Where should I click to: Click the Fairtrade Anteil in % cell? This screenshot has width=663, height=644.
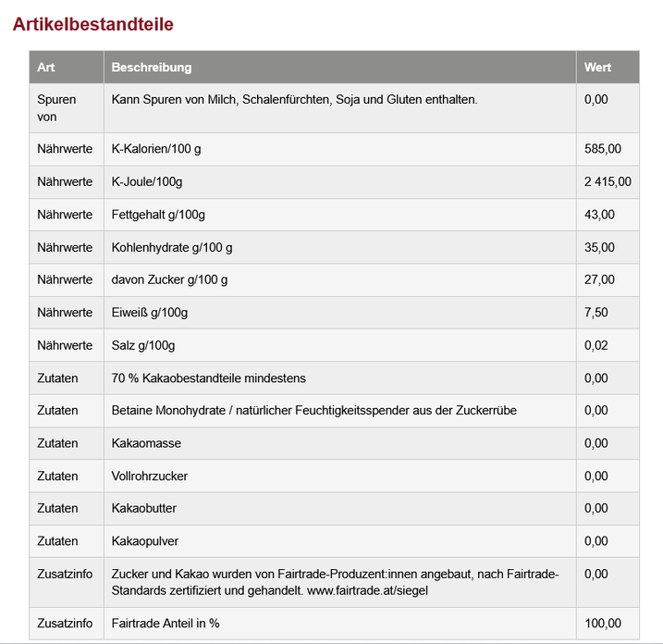point(166,623)
